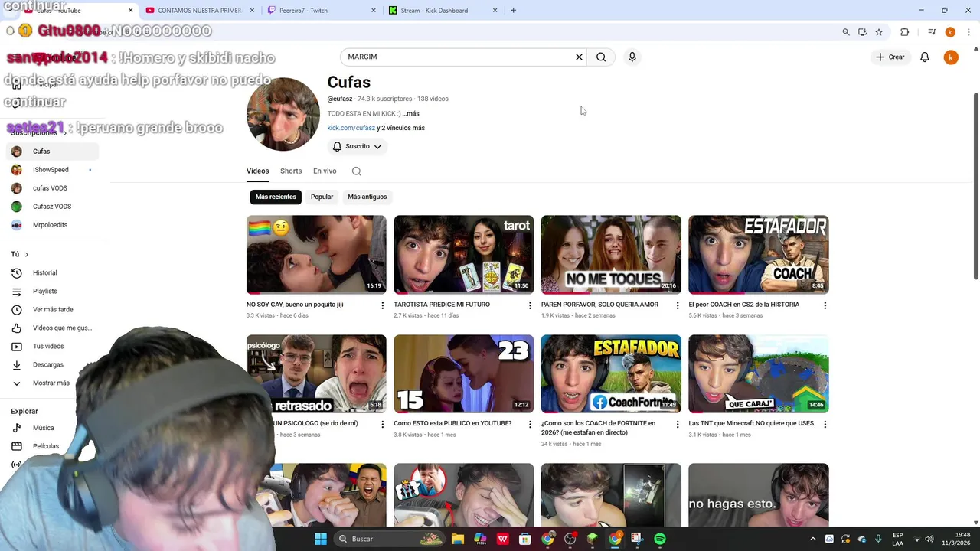This screenshot has width=980, height=551.
Task: Search within channel using the magnifier after En vivo
Action: pyautogui.click(x=357, y=171)
